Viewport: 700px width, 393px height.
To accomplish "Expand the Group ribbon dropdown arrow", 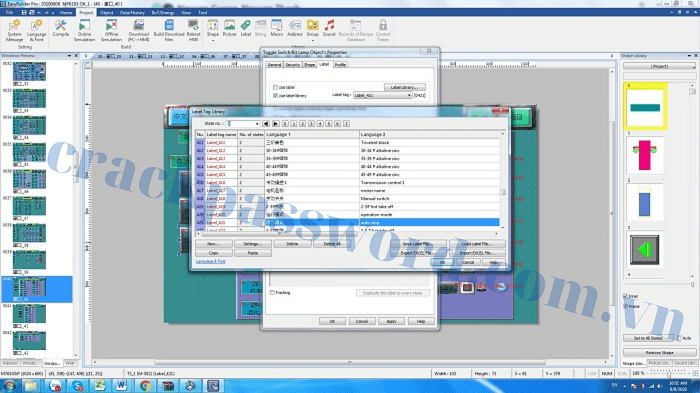I will point(312,41).
